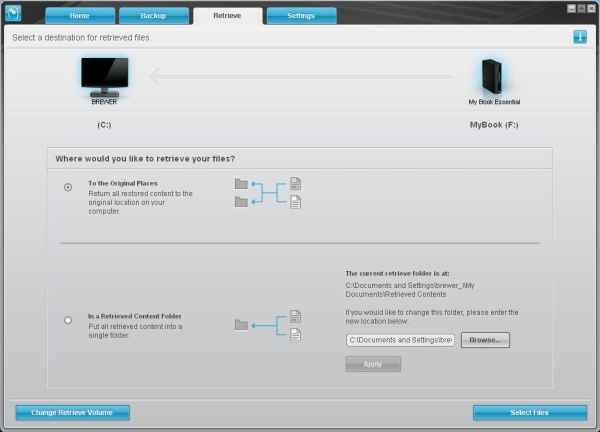
Task: Choose the To the Original Places option
Action: pos(68,187)
